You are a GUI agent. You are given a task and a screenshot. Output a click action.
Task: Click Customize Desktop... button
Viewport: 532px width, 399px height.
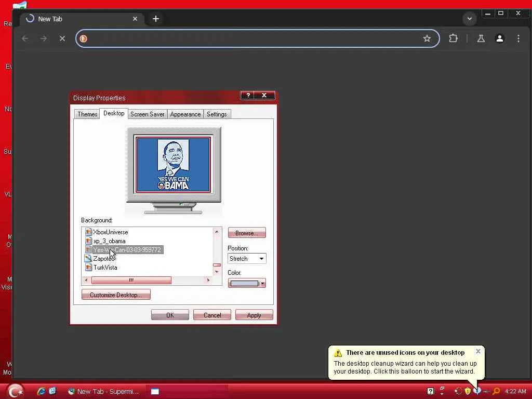coord(116,295)
